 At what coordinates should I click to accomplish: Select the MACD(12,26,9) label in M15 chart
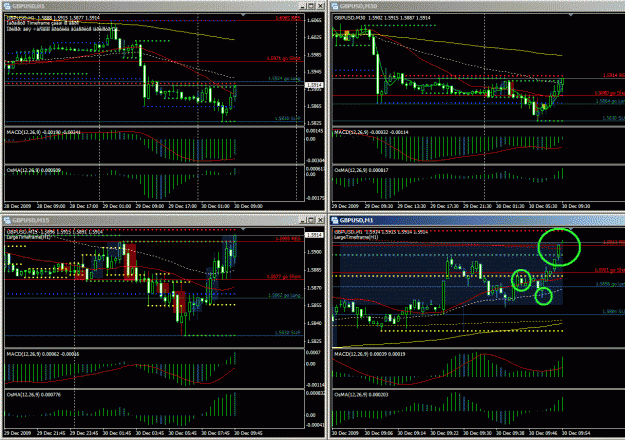25,354
